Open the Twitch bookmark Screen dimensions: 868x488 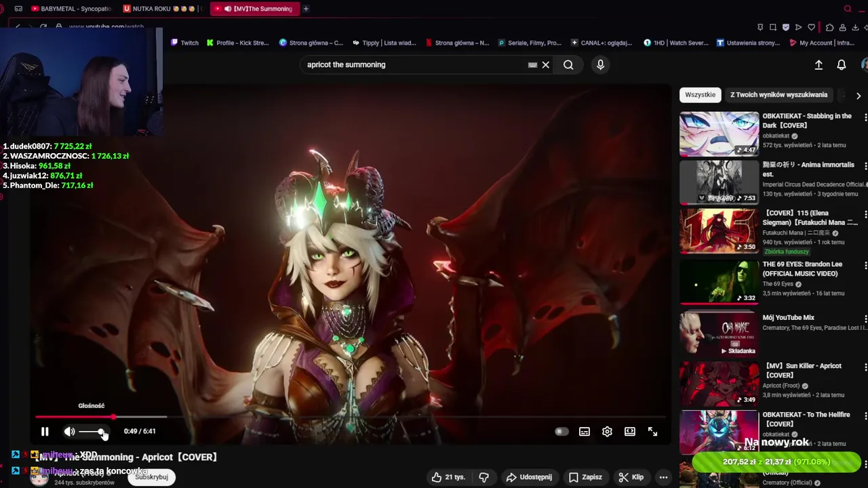[x=184, y=43]
